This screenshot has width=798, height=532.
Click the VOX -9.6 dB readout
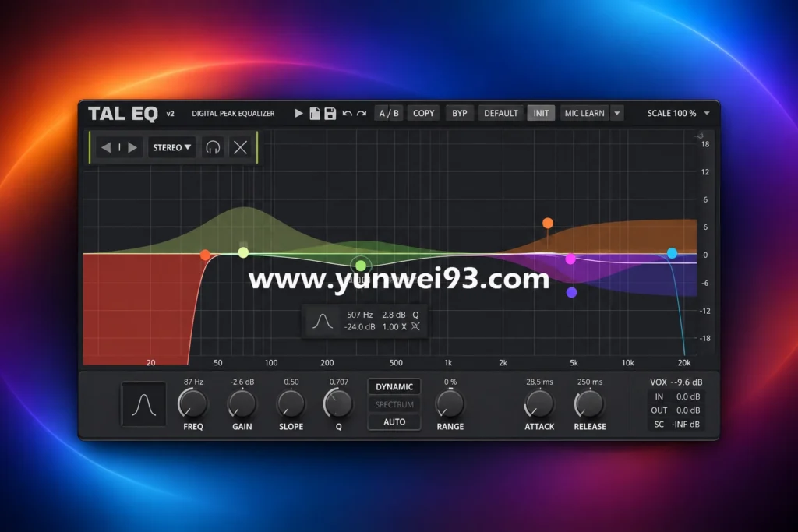tap(676, 382)
